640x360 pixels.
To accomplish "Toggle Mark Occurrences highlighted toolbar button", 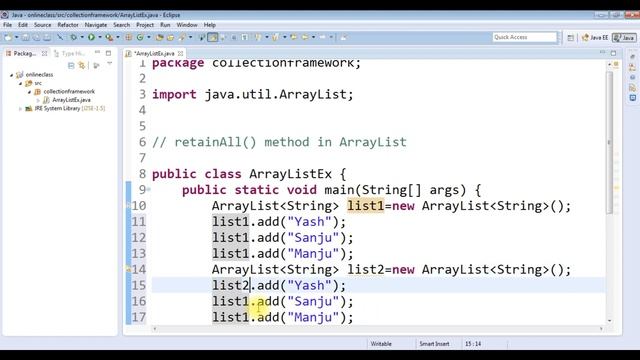I will coord(213,38).
